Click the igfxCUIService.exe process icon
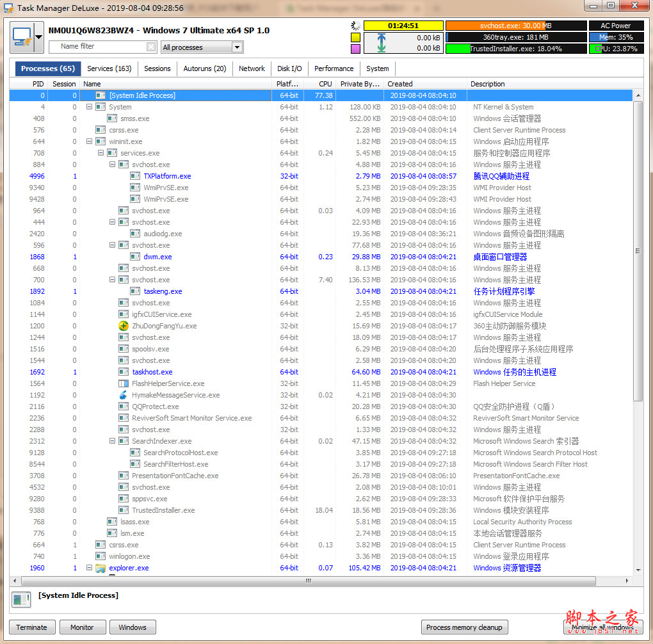 pos(124,314)
